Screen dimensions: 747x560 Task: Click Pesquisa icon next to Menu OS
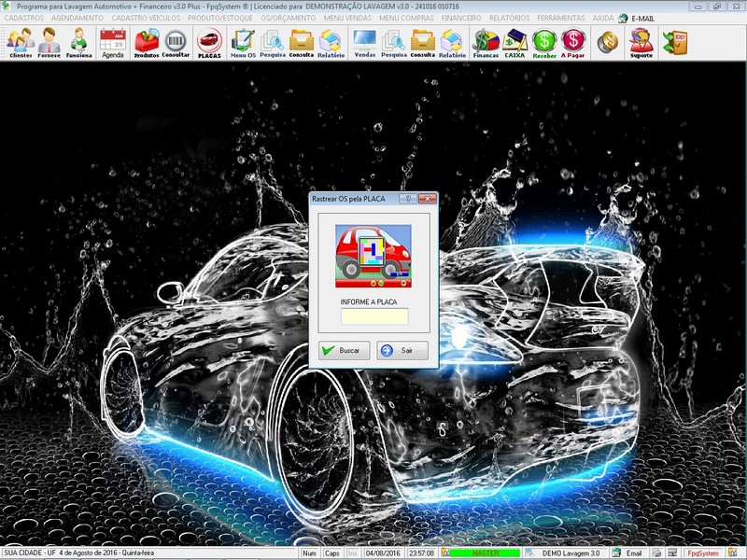point(273,43)
